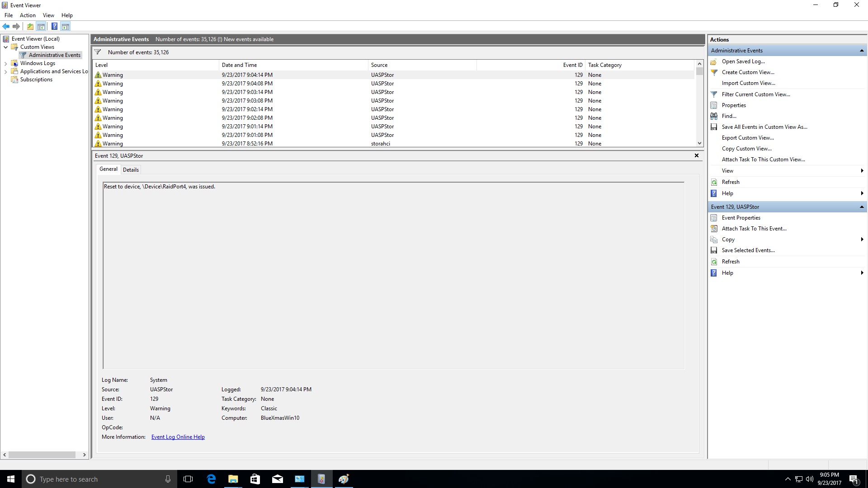The width and height of the screenshot is (868, 488).
Task: Close the Event 129 preview pane
Action: 697,155
